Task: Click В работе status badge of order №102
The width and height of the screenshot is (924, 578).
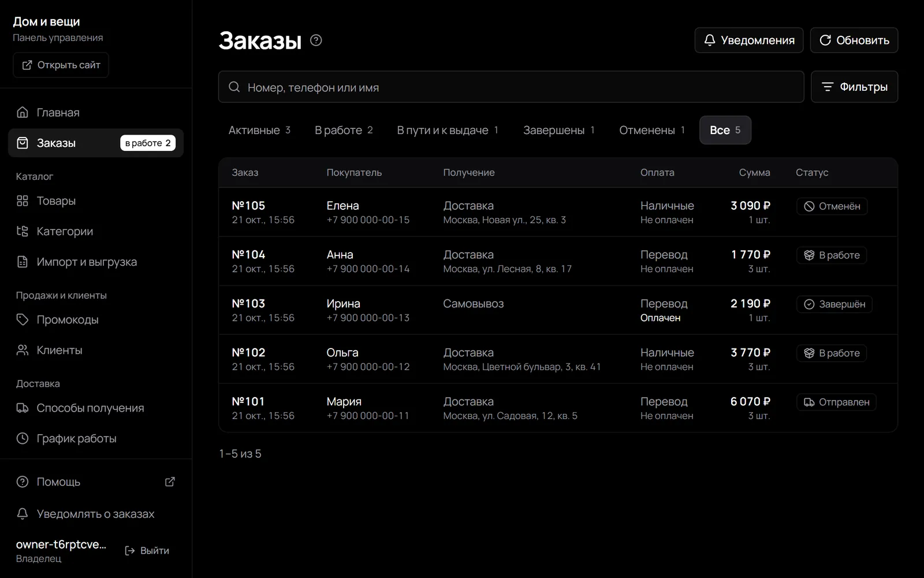Action: [x=832, y=353]
